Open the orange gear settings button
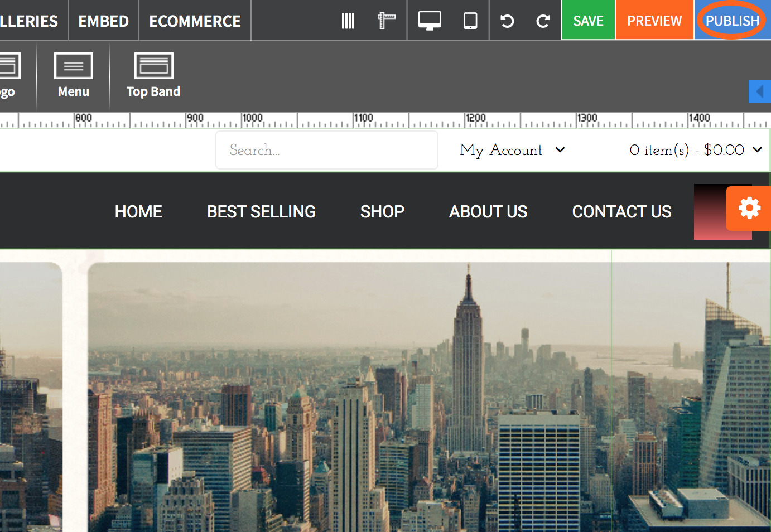Viewport: 771px width, 532px height. pyautogui.click(x=749, y=209)
